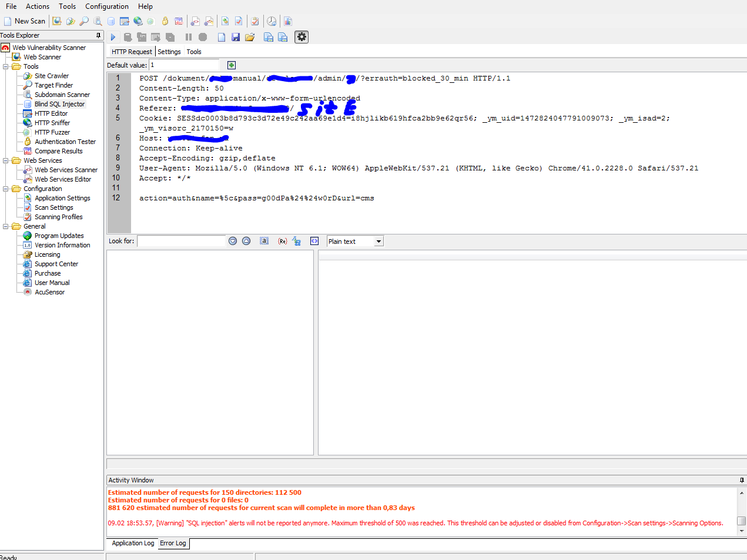Screen dimensions: 747x560
Task: Open HTTP Fuzzer toolbar icon
Action: coord(150,21)
